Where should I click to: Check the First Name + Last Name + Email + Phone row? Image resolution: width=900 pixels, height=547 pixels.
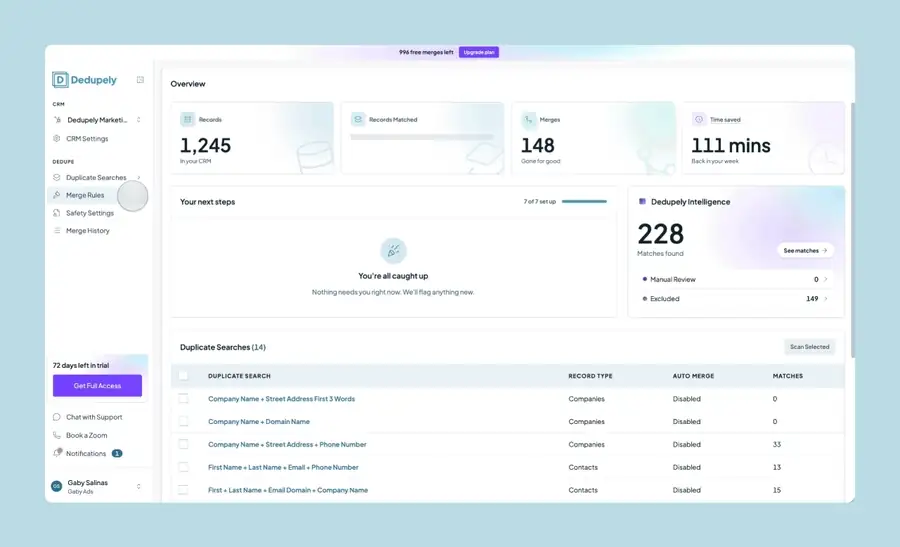[183, 467]
